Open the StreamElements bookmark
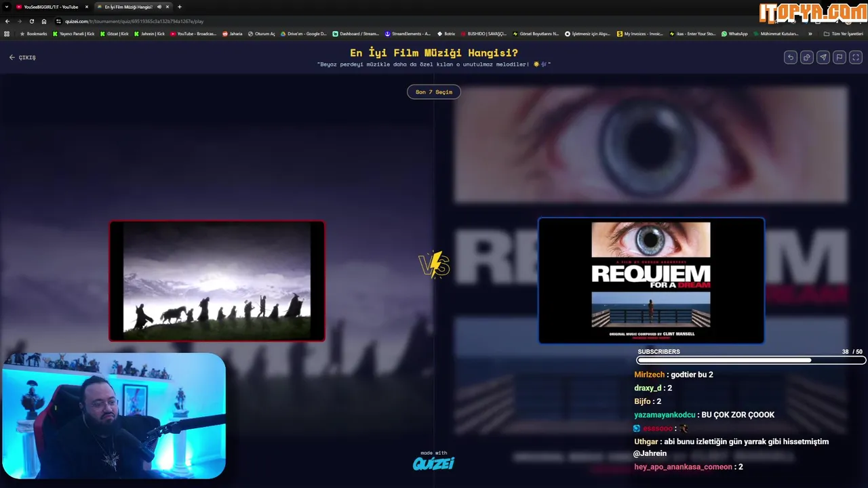The height and width of the screenshot is (488, 868). pyautogui.click(x=408, y=33)
